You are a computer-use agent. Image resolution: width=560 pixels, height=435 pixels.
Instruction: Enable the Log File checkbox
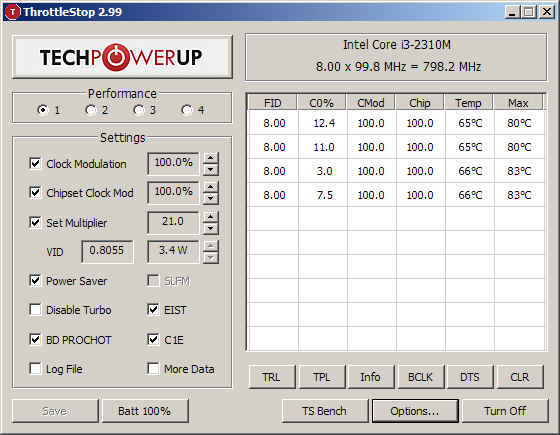pyautogui.click(x=35, y=368)
